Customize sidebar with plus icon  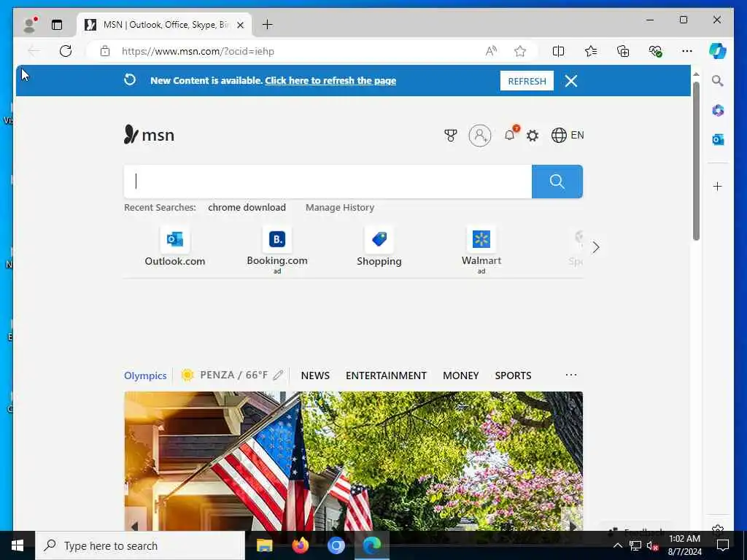pos(718,186)
